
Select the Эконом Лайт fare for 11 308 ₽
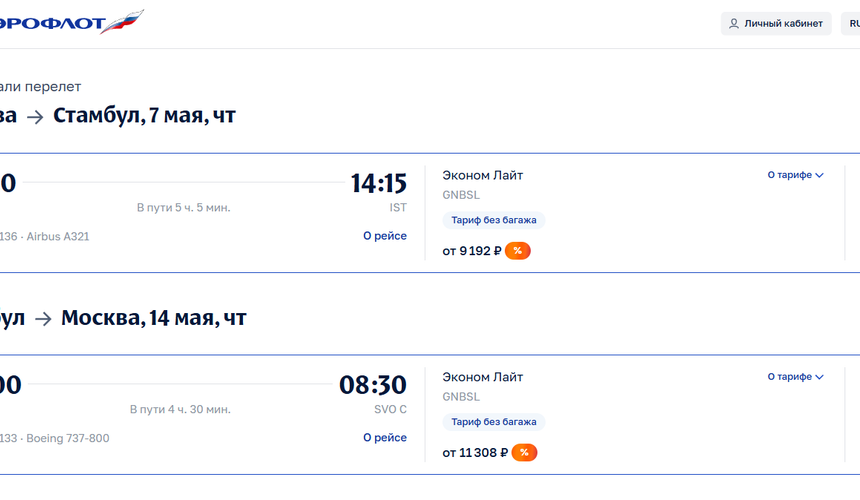coord(483,378)
